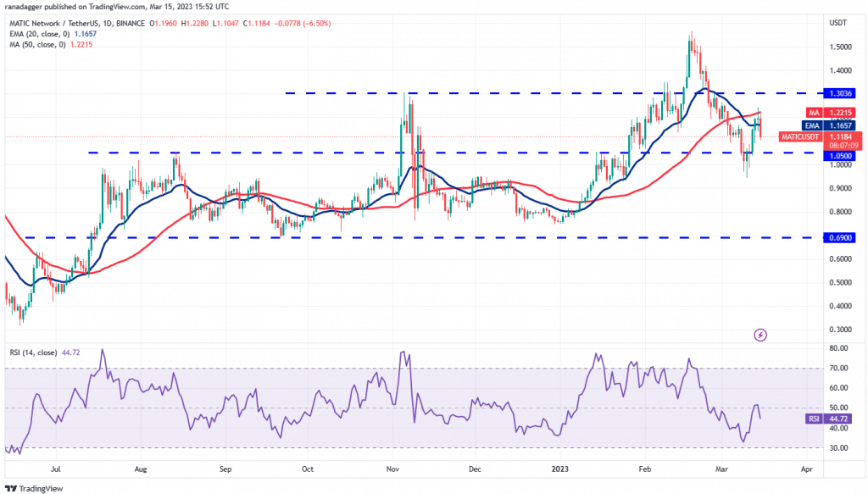Click the 1.4000 price axis tick

[840, 71]
